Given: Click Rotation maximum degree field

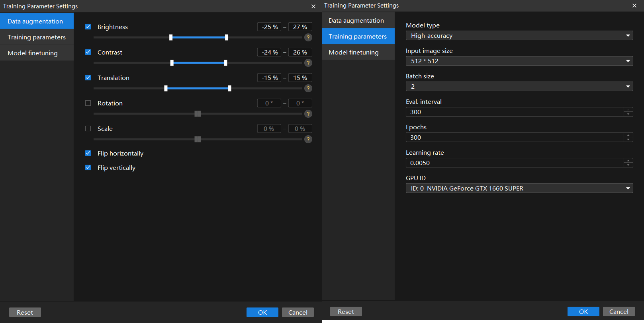Looking at the screenshot, I should click(x=300, y=103).
